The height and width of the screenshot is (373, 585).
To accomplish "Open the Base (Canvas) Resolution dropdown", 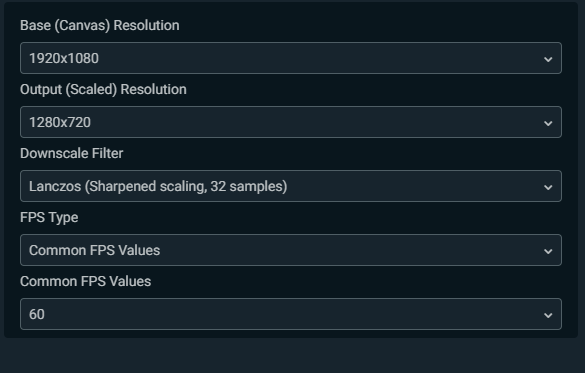I will [x=291, y=58].
